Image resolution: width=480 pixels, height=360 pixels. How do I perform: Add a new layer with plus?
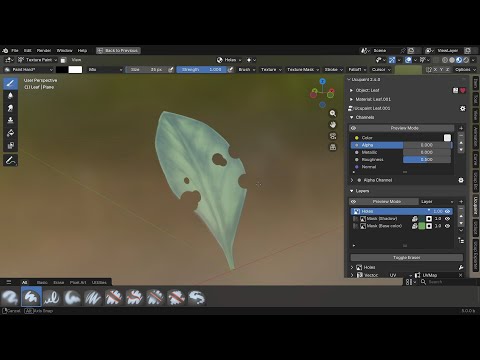pyautogui.click(x=461, y=202)
